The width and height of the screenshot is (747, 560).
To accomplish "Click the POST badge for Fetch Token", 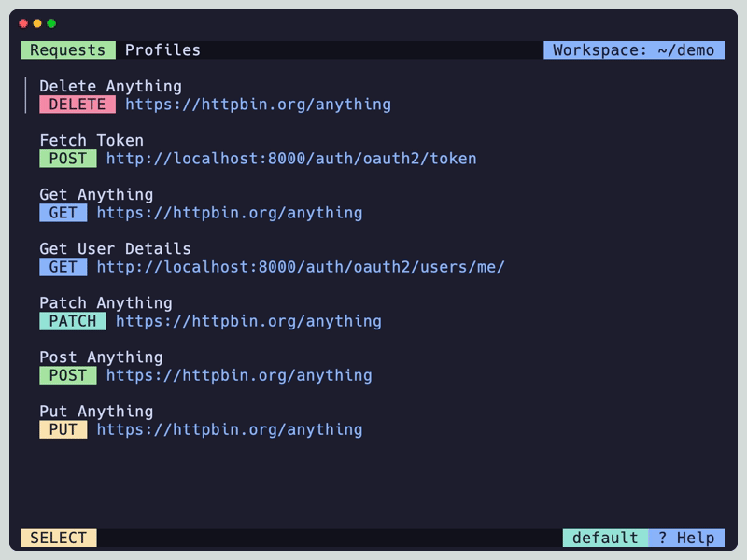I will pos(68,159).
